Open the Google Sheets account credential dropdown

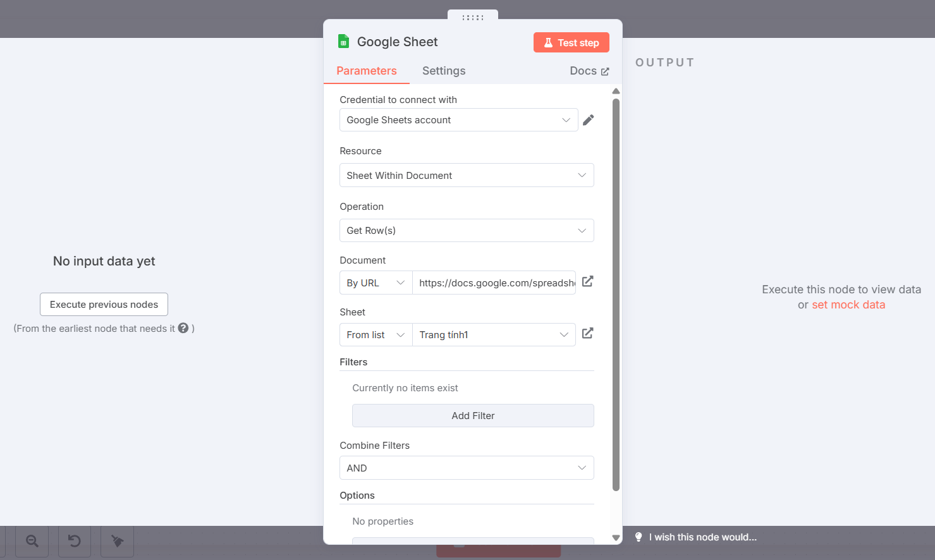tap(459, 120)
